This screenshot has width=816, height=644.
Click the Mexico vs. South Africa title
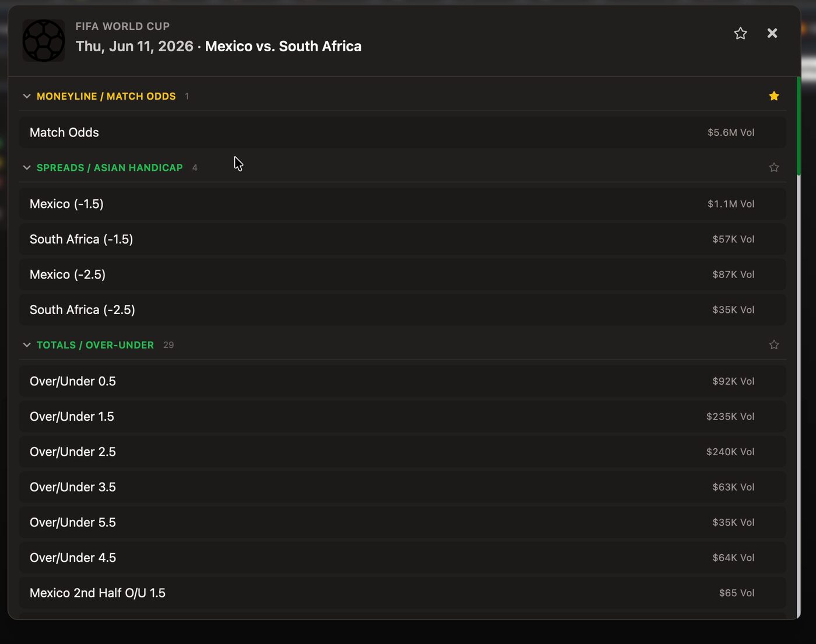(283, 47)
